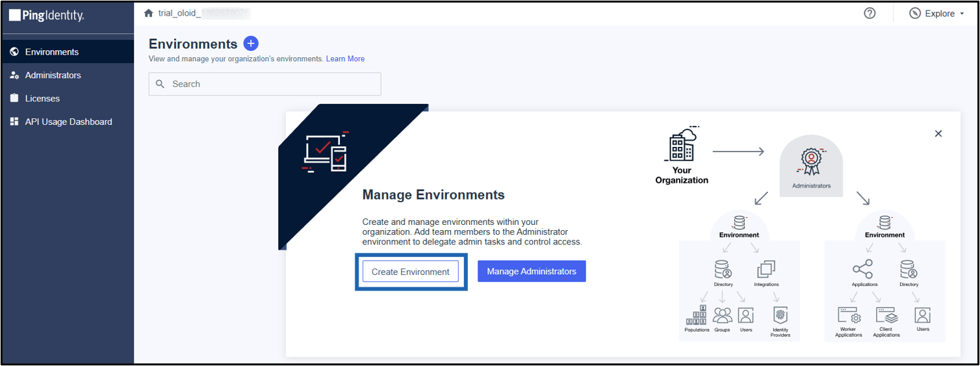The width and height of the screenshot is (980, 366).
Task: Click the Ping Identity logo
Action: coord(46,15)
